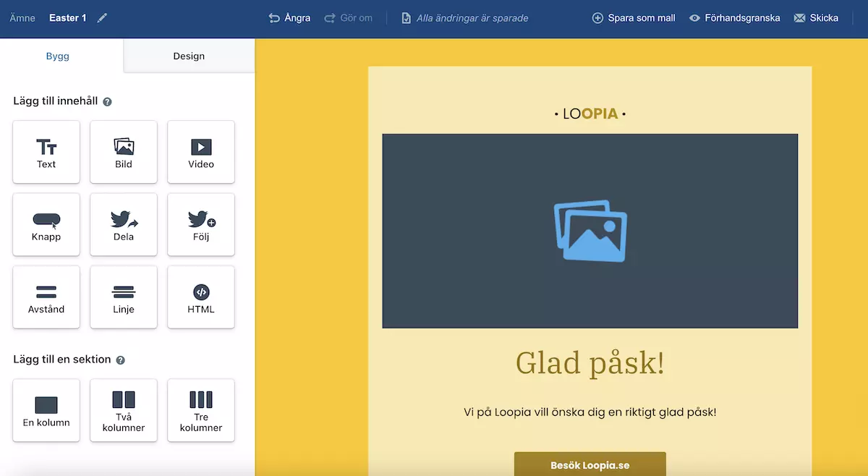868x476 pixels.
Task: Select the Glad påsk! heading
Action: click(590, 363)
